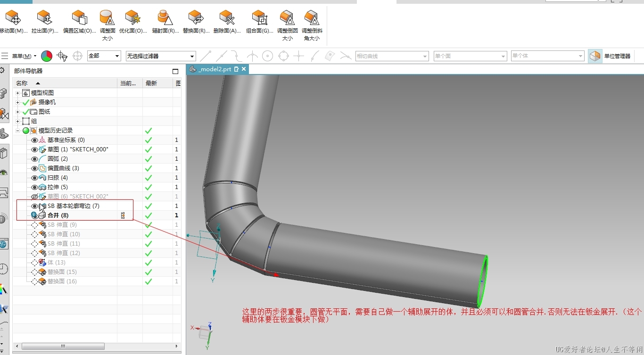Image resolution: width=644 pixels, height=355 pixels.
Task: Open the 单个体 body rule dropdown
Action: (x=548, y=56)
